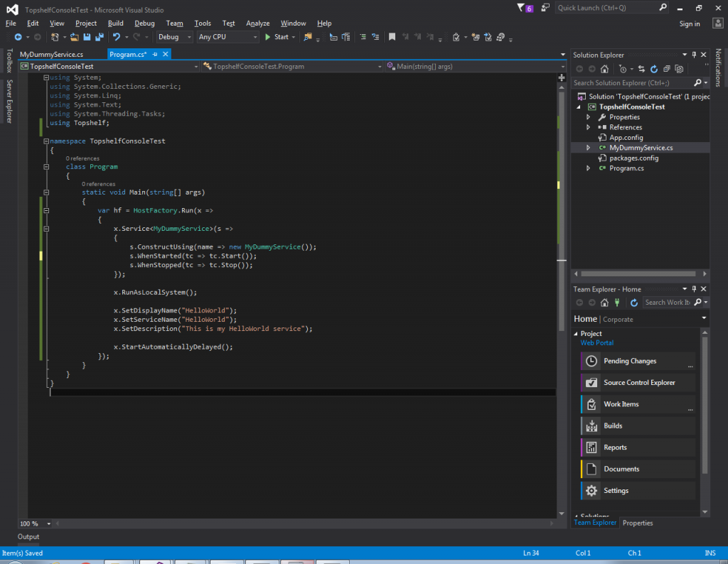Collapse all items in Solution Explorer
The image size is (728, 564).
click(666, 69)
